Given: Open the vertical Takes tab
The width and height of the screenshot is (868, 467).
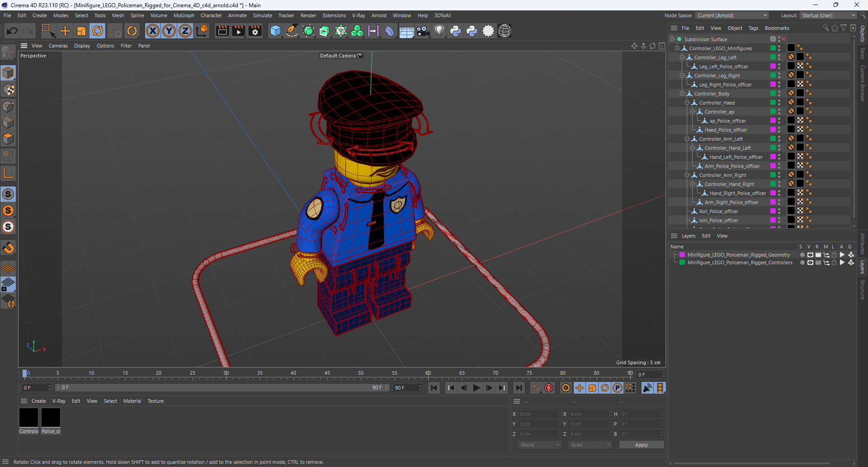Looking at the screenshot, I should (863, 53).
